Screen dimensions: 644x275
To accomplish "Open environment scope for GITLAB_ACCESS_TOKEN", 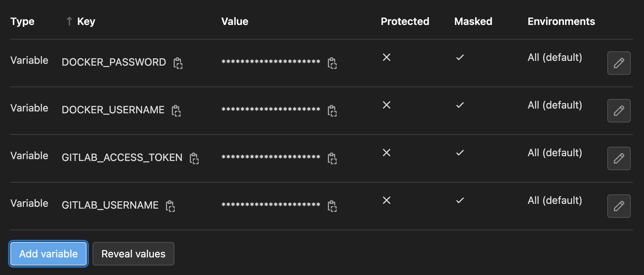I will [554, 153].
